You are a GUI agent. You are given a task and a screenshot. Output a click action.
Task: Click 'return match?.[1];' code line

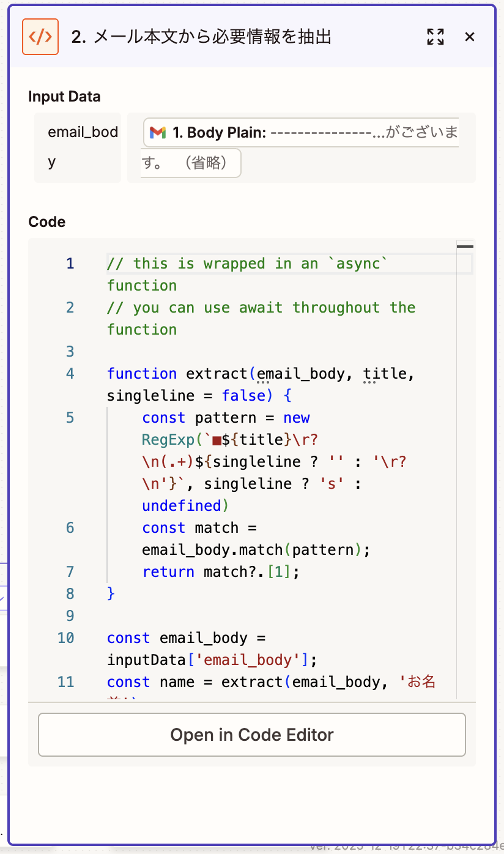[222, 572]
